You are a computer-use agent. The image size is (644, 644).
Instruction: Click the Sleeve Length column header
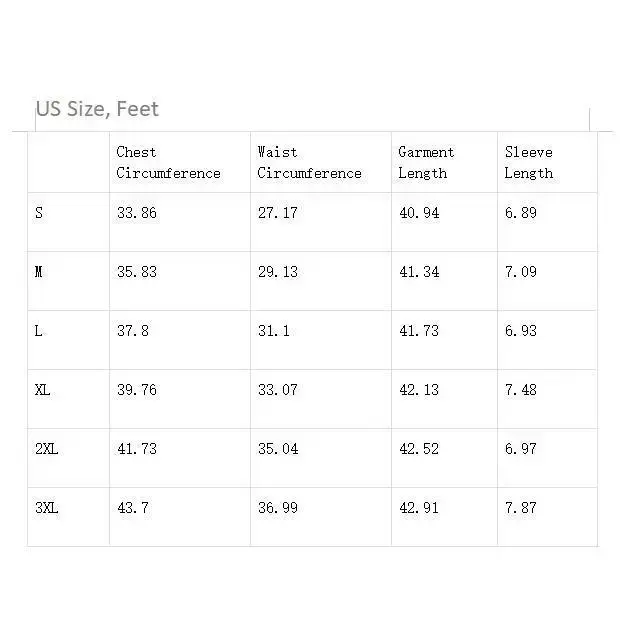(529, 163)
